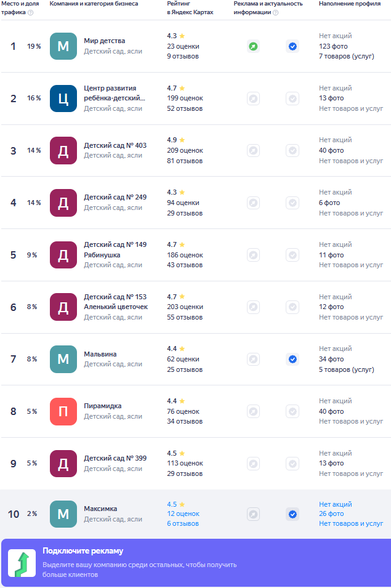This screenshot has height=588, width=391.
Task: Click the gray advertising icon for Детский сад № 249
Action: coord(253,203)
